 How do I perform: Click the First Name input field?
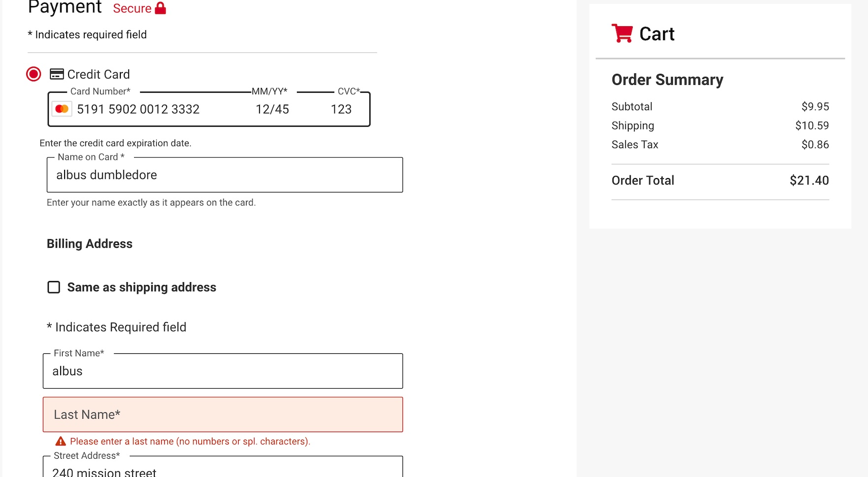point(222,371)
